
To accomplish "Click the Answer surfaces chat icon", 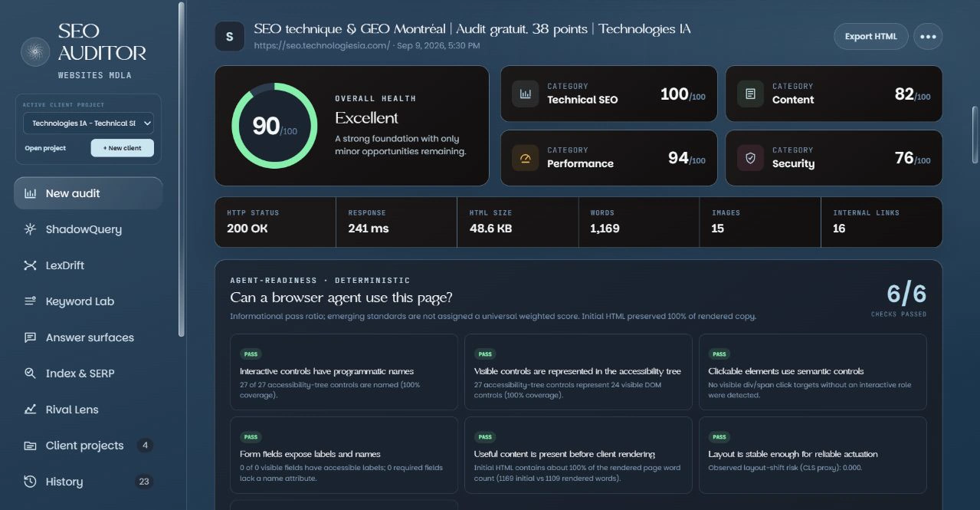I will point(30,337).
